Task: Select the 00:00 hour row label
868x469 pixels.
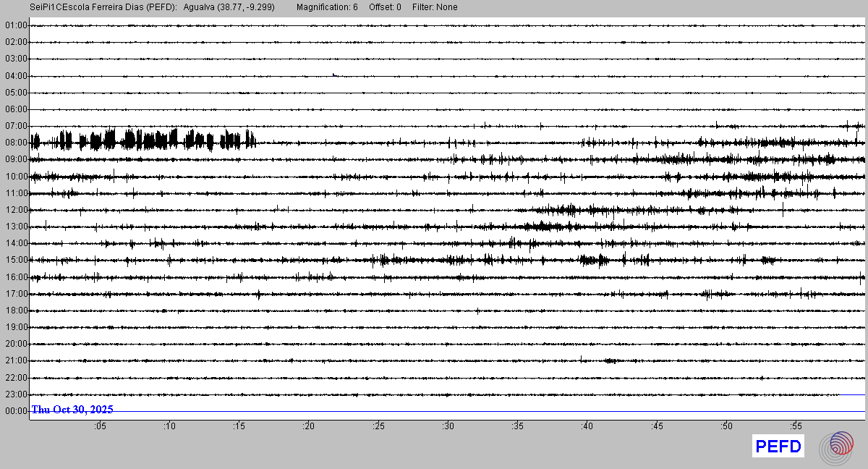Action: [15, 411]
